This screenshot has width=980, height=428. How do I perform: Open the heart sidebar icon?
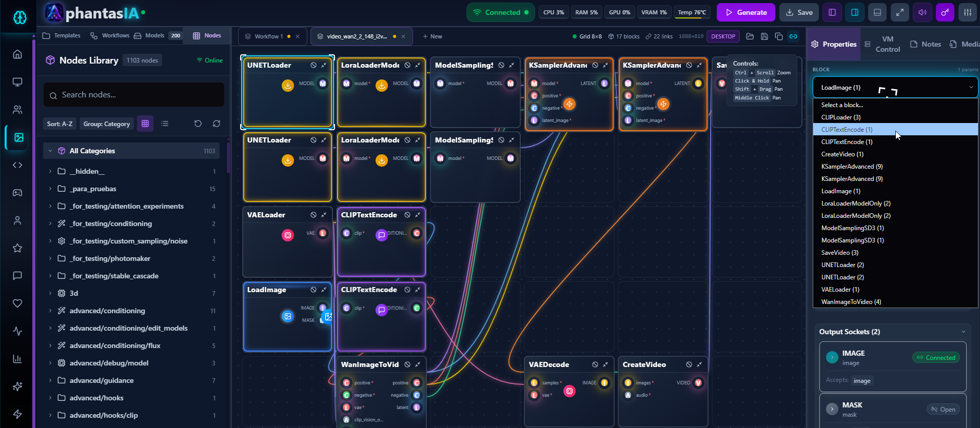tap(17, 303)
